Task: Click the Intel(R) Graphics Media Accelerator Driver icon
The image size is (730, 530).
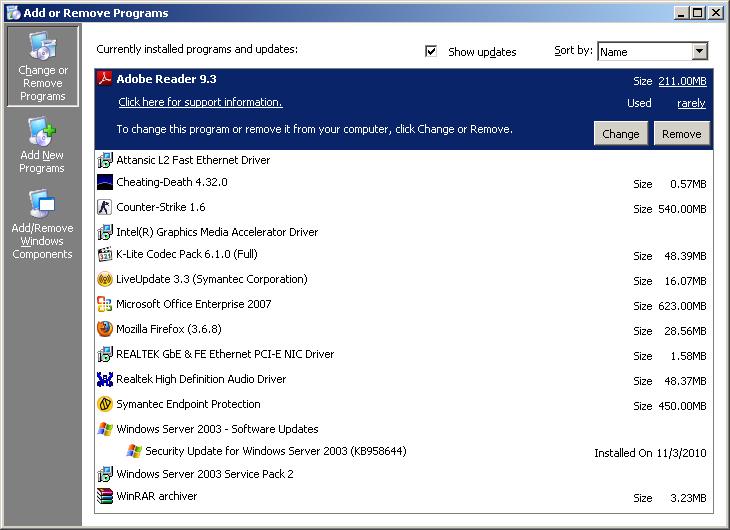Action: (x=105, y=231)
